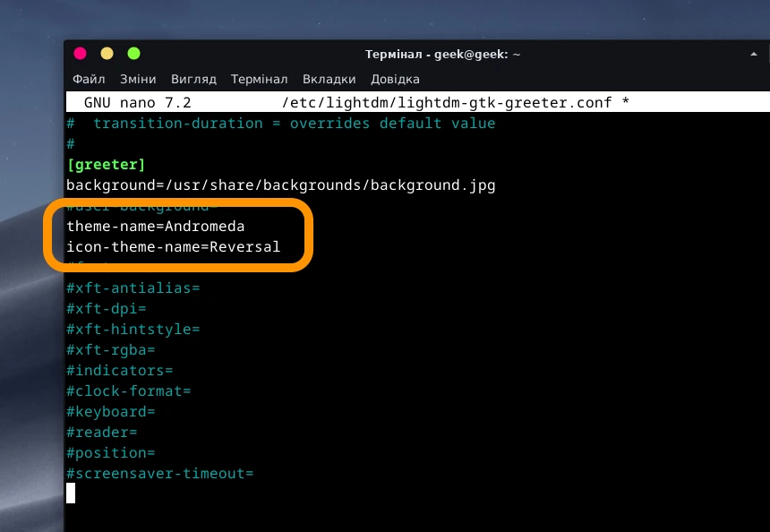770x532 pixels.
Task: Click the '#xft-dpi=' line
Action: click(107, 308)
